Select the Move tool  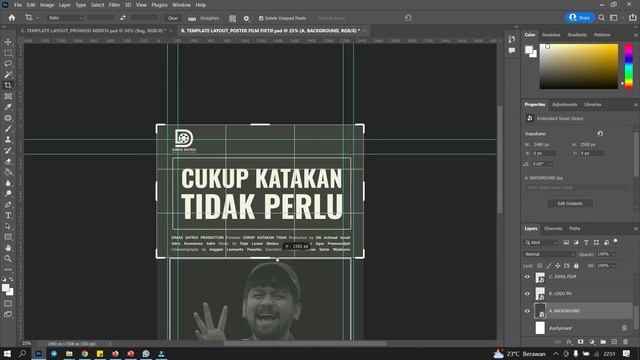pyautogui.click(x=8, y=42)
